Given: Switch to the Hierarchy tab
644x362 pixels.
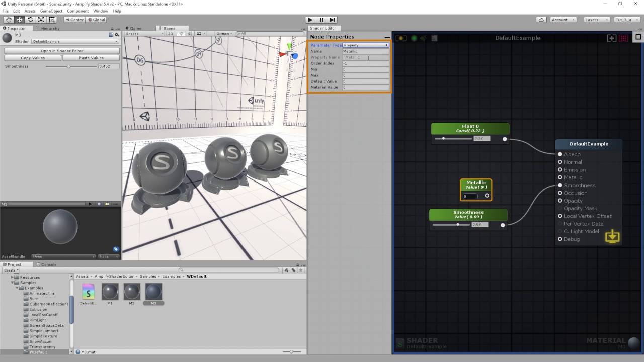Looking at the screenshot, I should pos(47,28).
